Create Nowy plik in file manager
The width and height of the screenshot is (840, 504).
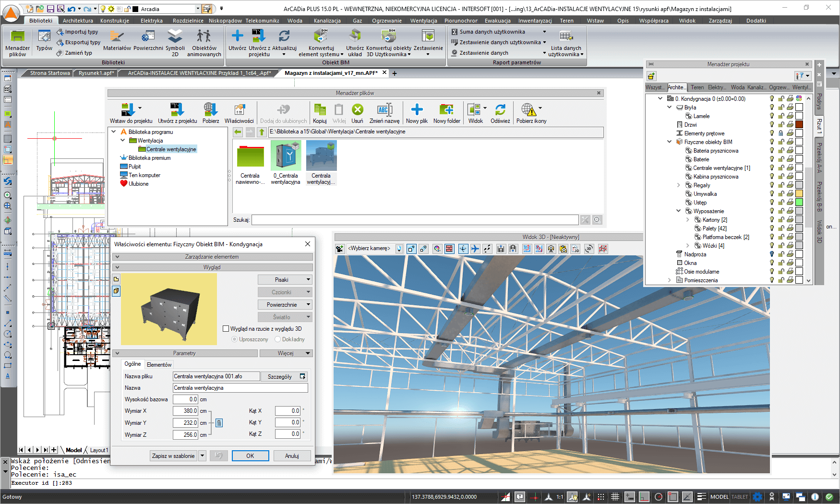[x=417, y=113]
